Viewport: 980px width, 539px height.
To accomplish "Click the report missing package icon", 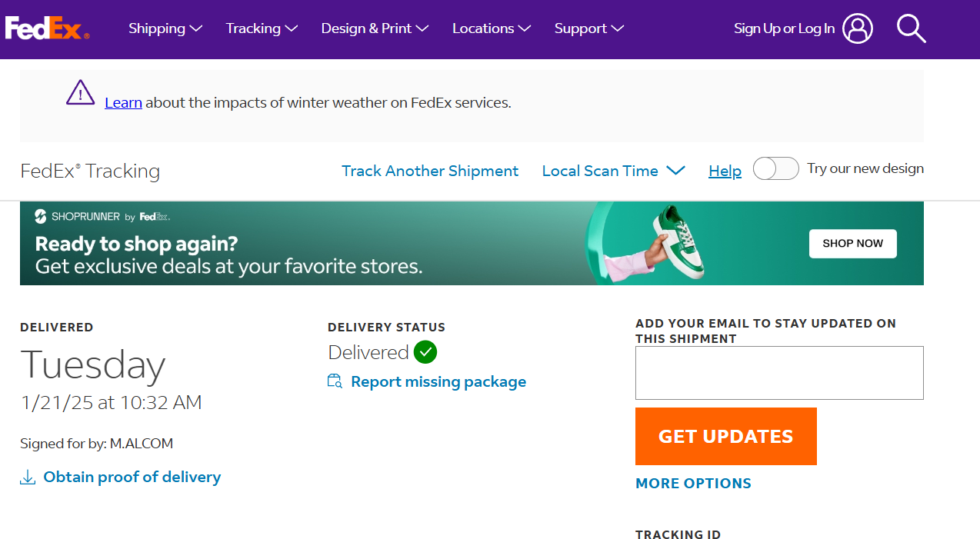I will tap(335, 381).
